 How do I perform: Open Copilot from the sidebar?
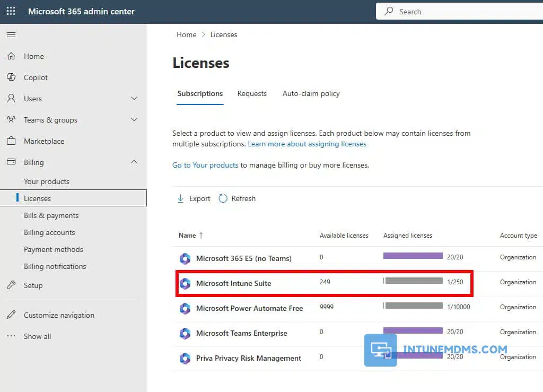36,77
